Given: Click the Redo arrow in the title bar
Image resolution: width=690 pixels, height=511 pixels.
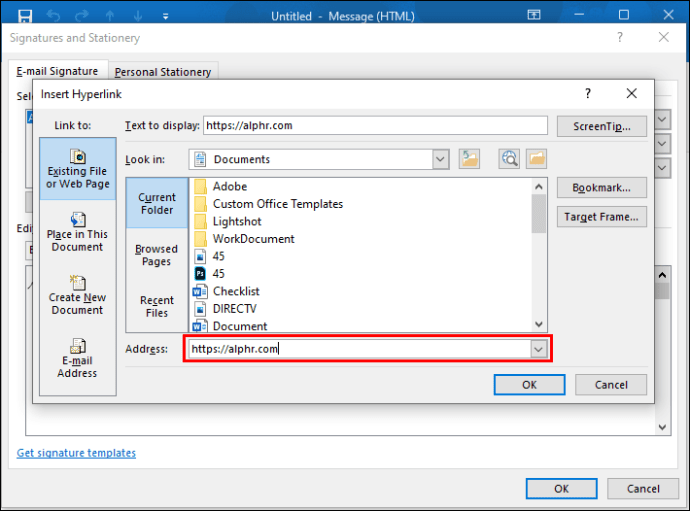Looking at the screenshot, I should pos(81,16).
